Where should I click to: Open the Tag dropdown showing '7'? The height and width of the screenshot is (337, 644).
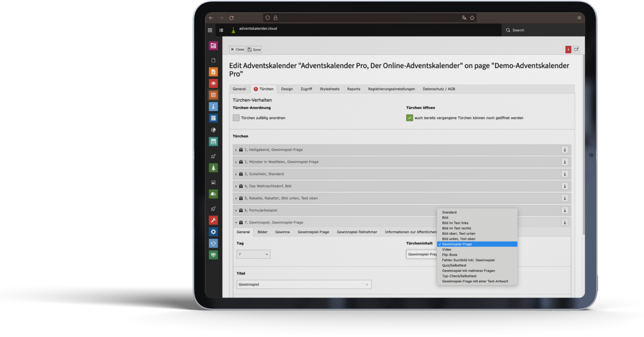point(254,254)
